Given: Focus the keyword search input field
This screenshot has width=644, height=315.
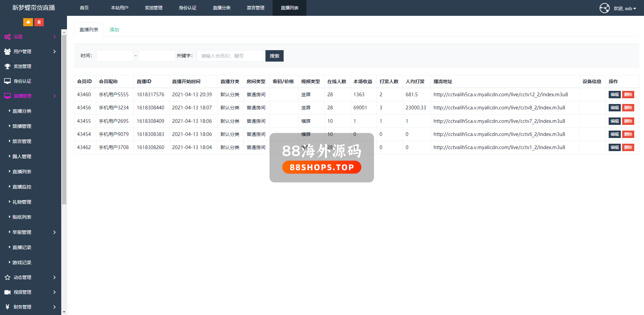Looking at the screenshot, I should [x=230, y=56].
